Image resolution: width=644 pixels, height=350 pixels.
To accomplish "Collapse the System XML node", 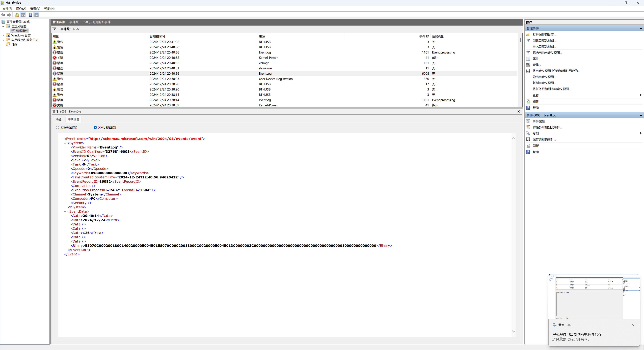I will point(65,143).
